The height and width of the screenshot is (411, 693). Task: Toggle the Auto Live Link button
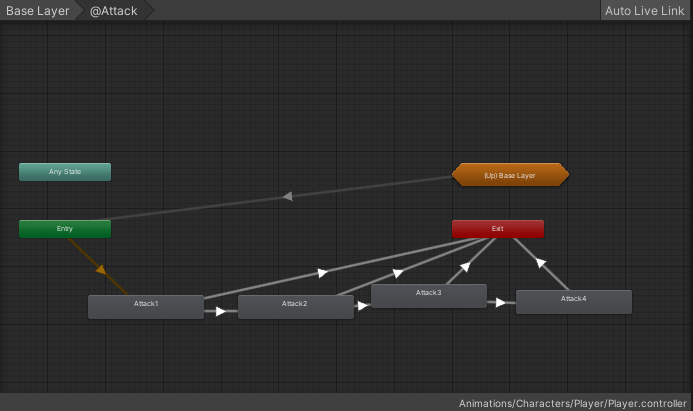[x=644, y=11]
